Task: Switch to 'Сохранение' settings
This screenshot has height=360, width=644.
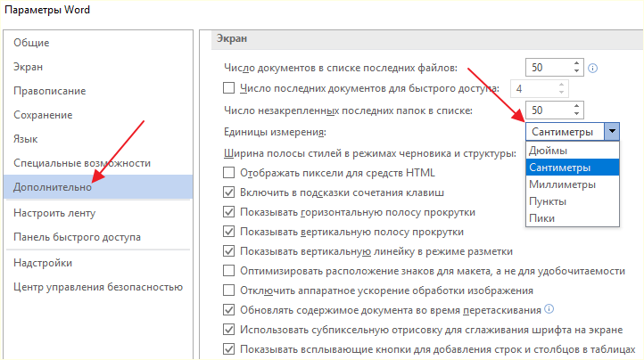Action: pyautogui.click(x=98, y=115)
